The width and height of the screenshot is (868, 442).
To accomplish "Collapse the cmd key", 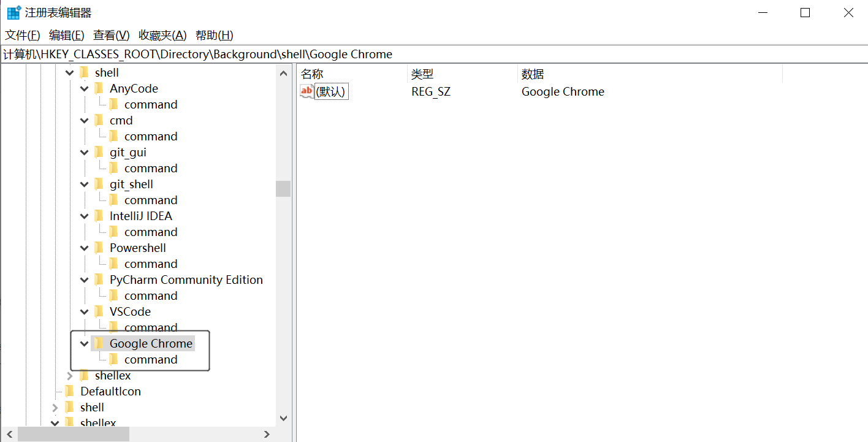I will 84,121.
